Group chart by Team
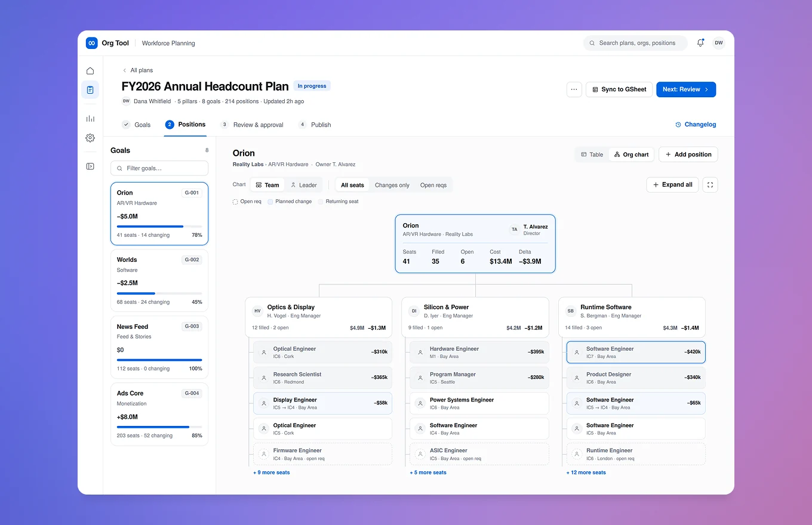Viewport: 812px width, 525px height. click(267, 185)
